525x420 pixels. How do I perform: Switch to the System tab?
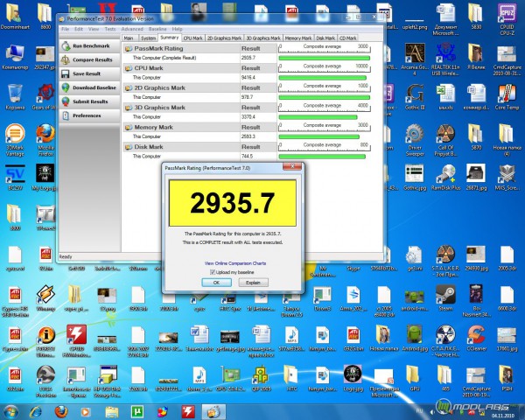click(148, 38)
